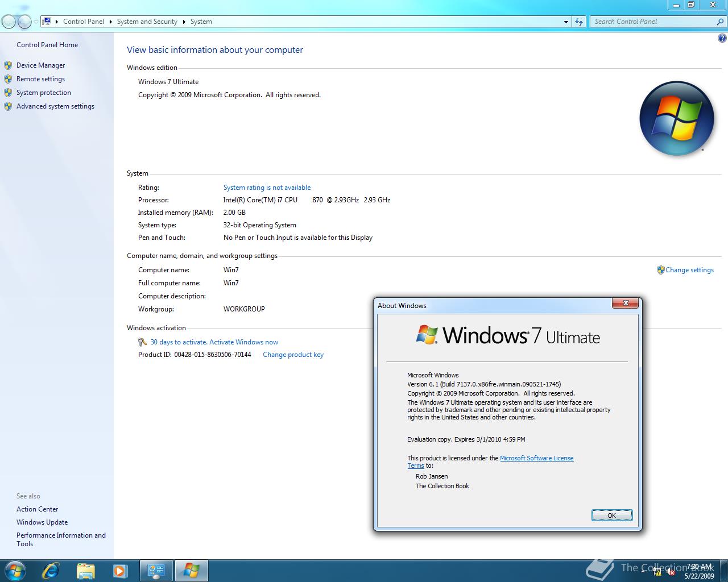This screenshot has height=582, width=728.
Task: Open Advanced system settings
Action: click(55, 106)
